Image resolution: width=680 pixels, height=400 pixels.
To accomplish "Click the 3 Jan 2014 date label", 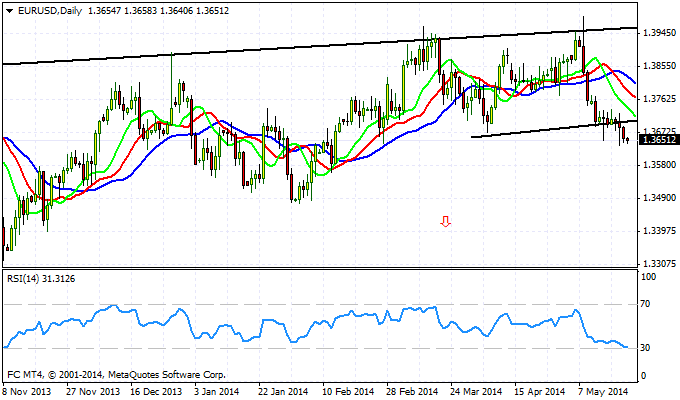I will [216, 391].
